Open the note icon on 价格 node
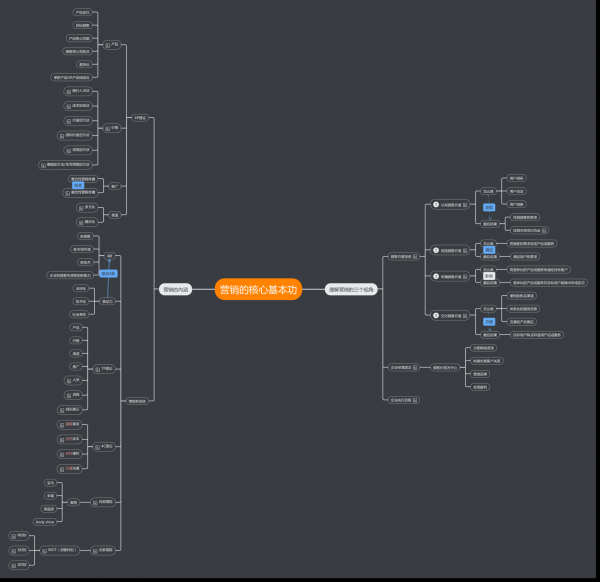The width and height of the screenshot is (600, 582). (106, 127)
